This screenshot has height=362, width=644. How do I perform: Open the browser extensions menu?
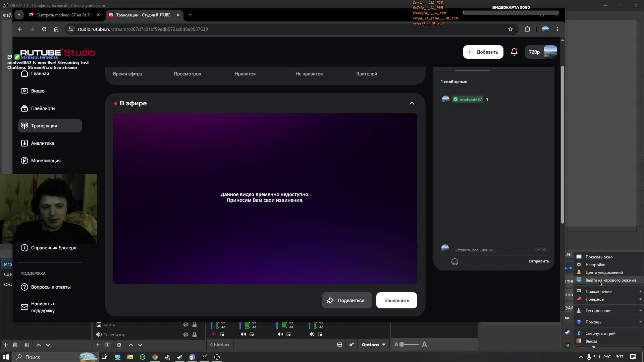pos(527,29)
